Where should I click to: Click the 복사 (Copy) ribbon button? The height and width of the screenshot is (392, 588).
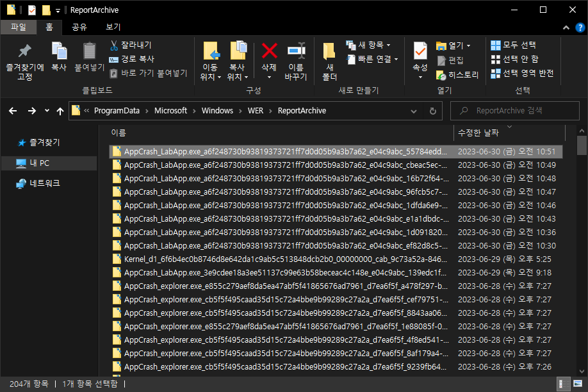click(59, 58)
